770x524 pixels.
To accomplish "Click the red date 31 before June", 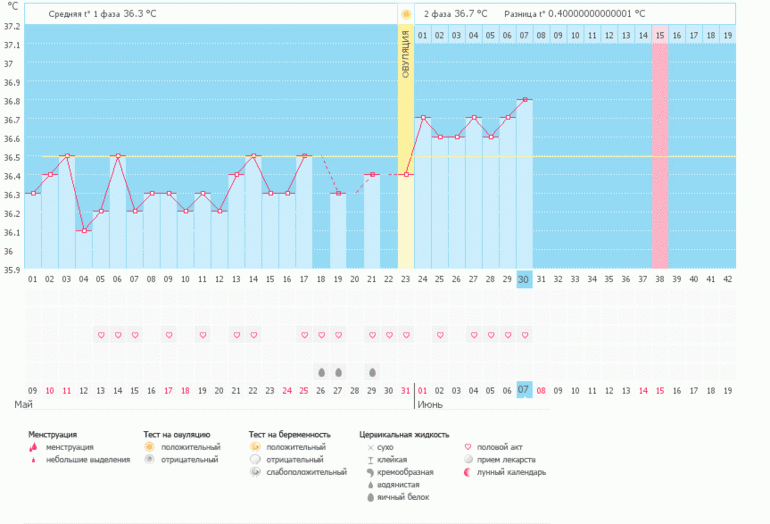I will pos(406,391).
